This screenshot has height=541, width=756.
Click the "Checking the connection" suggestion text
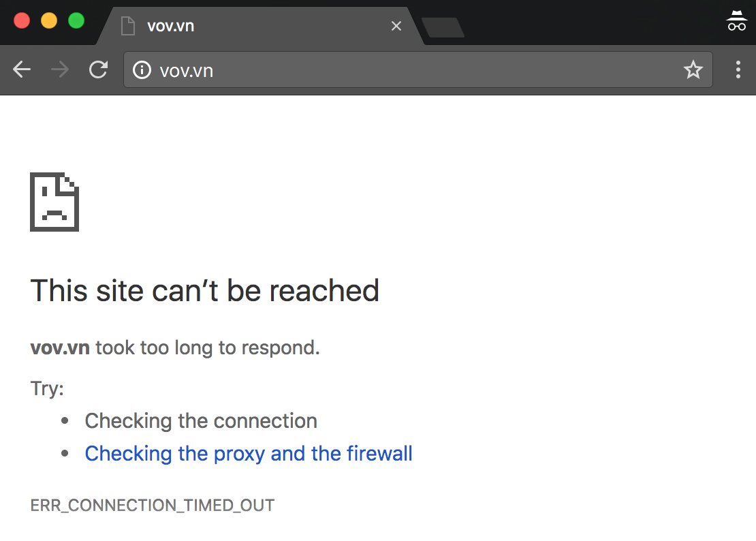pos(201,420)
